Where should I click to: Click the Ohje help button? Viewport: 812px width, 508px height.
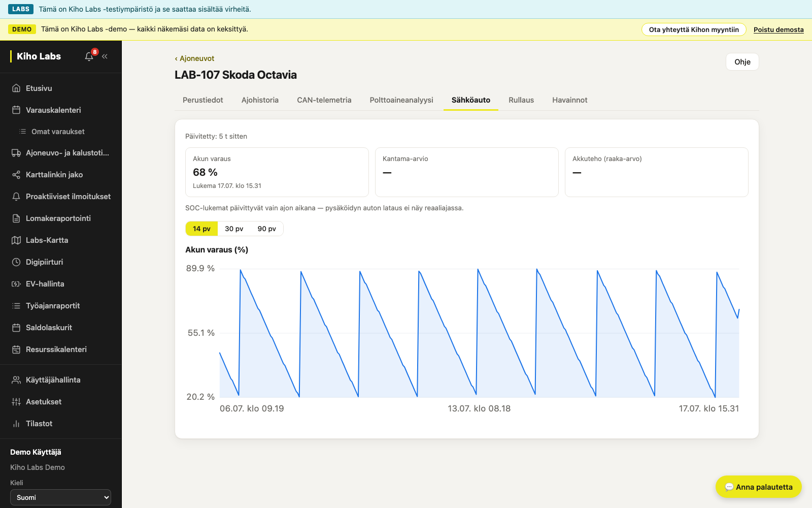(x=742, y=62)
